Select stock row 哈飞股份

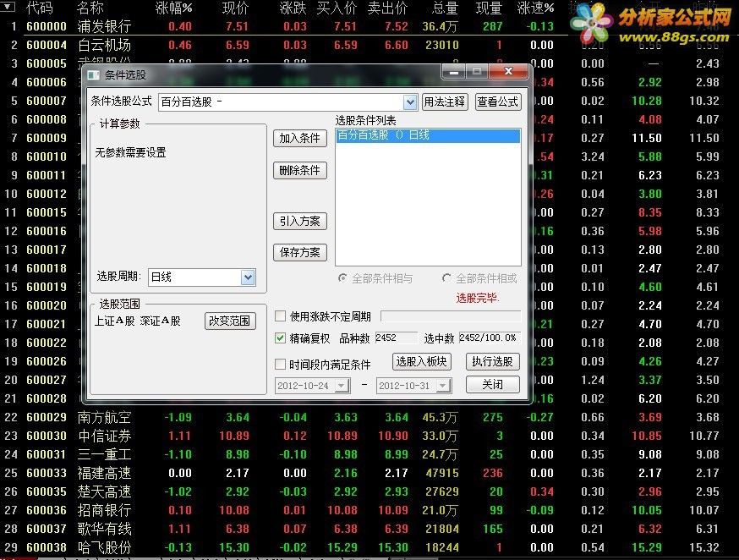click(x=104, y=547)
